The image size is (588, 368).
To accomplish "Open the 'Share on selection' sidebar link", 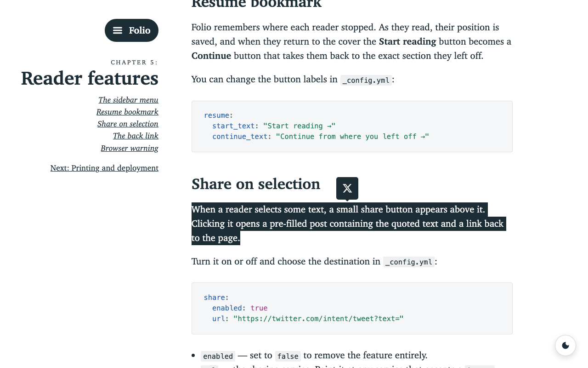I will [128, 124].
